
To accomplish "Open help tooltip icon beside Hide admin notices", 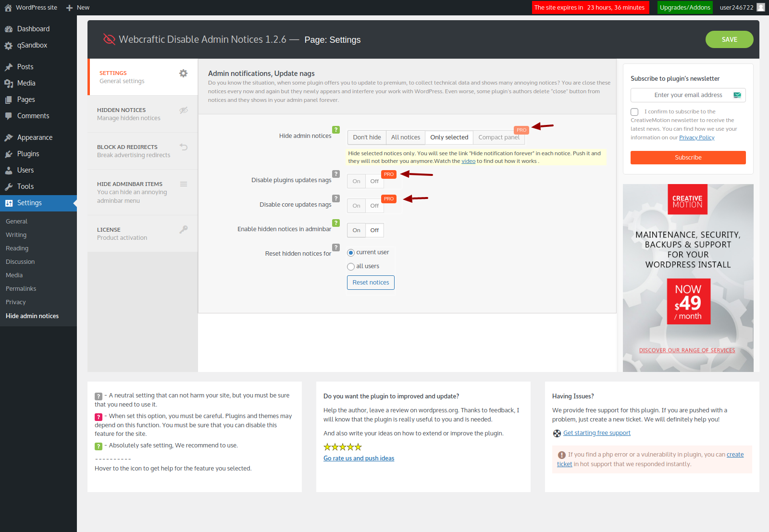I will point(335,129).
